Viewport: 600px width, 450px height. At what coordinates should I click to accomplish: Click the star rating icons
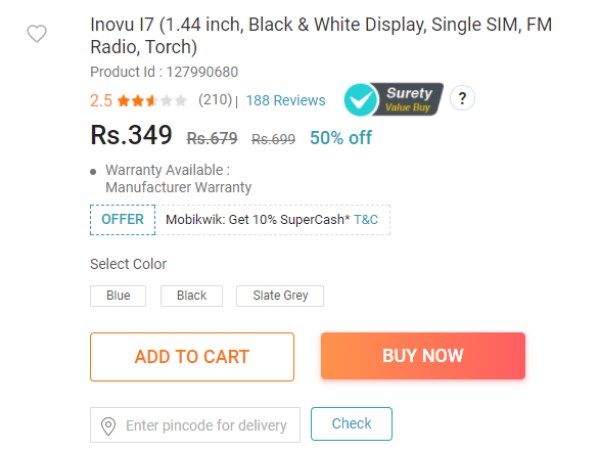coord(152,101)
